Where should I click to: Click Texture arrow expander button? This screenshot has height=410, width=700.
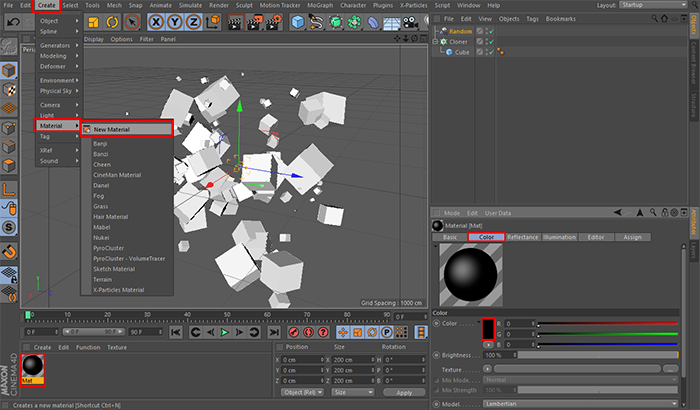[487, 369]
